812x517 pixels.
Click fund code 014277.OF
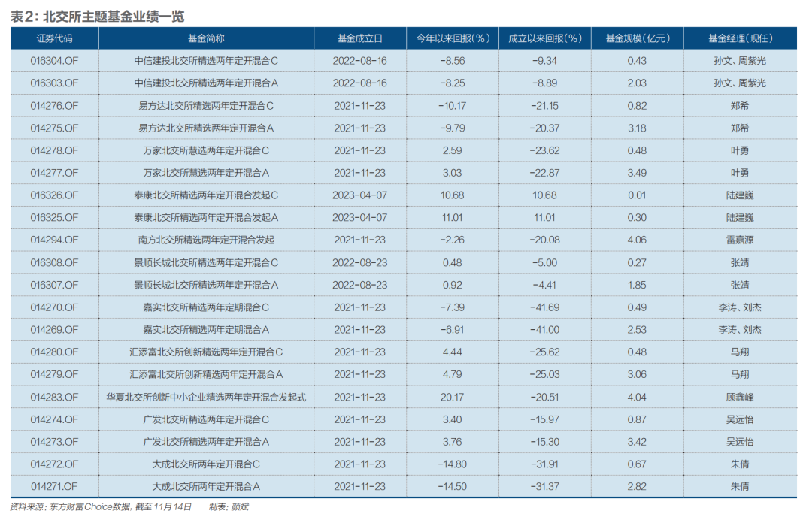[x=54, y=173]
